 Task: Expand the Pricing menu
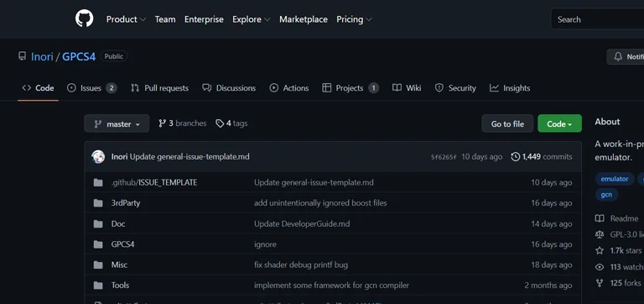[x=354, y=19]
